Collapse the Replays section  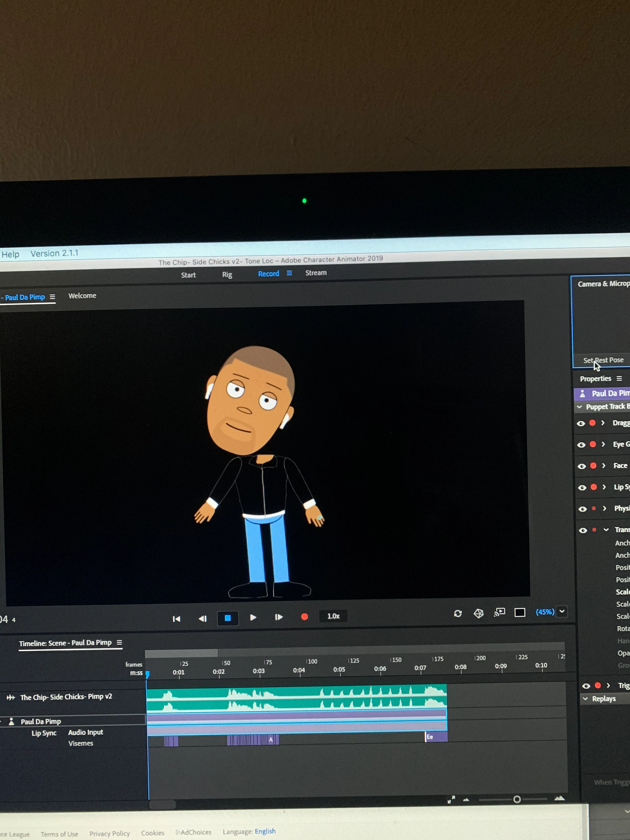pos(585,699)
